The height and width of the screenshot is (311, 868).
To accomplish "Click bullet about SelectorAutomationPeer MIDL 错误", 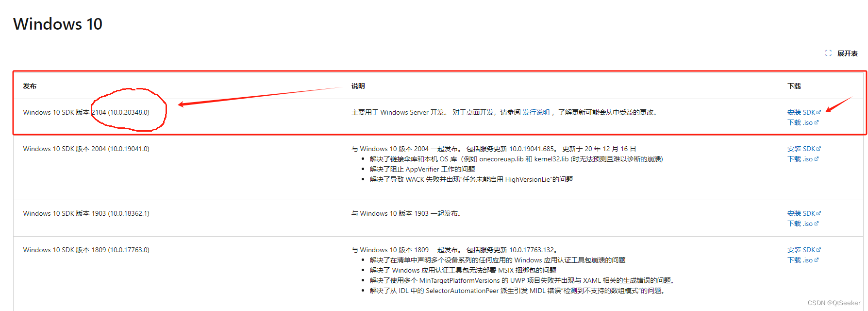I will pyautogui.click(x=517, y=291).
